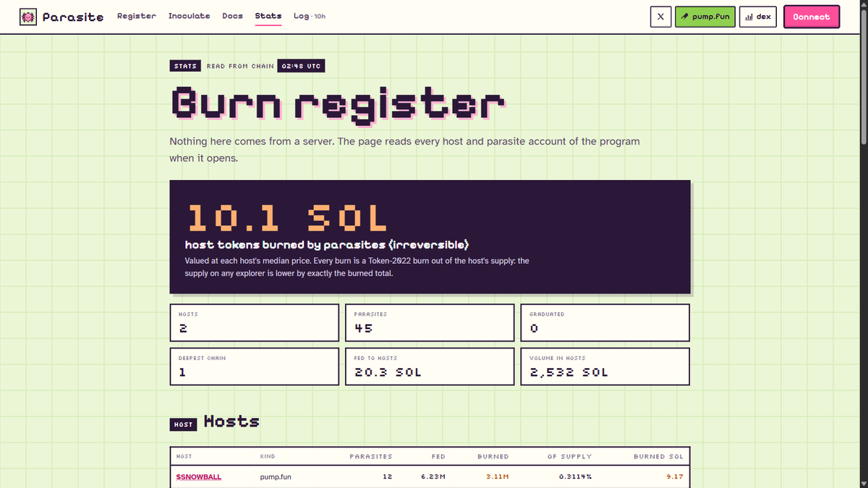Open the pump.fun button in the header
868x488 pixels.
point(705,17)
